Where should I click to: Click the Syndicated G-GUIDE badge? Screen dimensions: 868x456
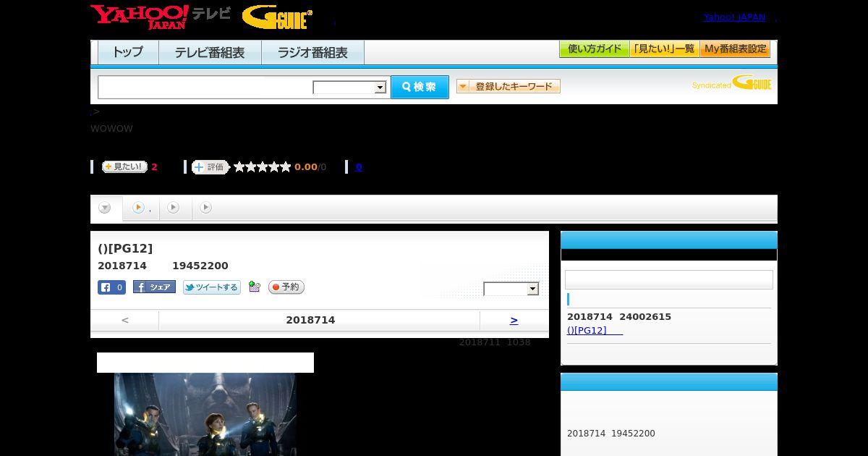[x=731, y=83]
